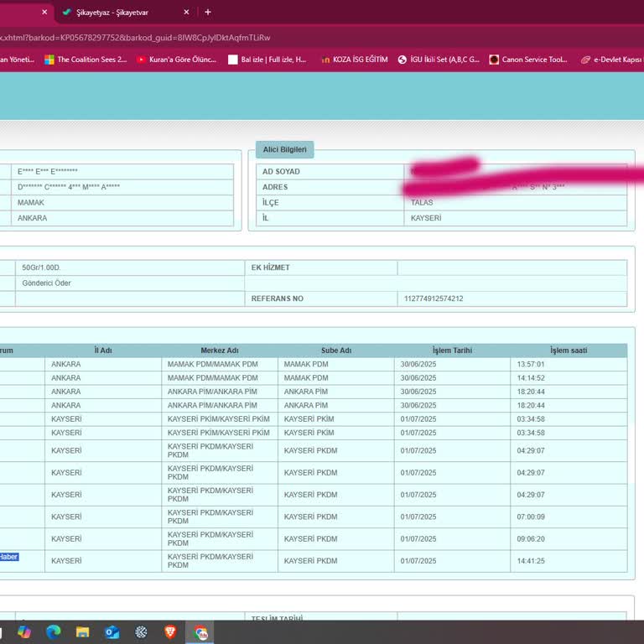Open the KOZA İSG EĞİTİM bookmark
This screenshot has width=644, height=644.
click(x=354, y=60)
